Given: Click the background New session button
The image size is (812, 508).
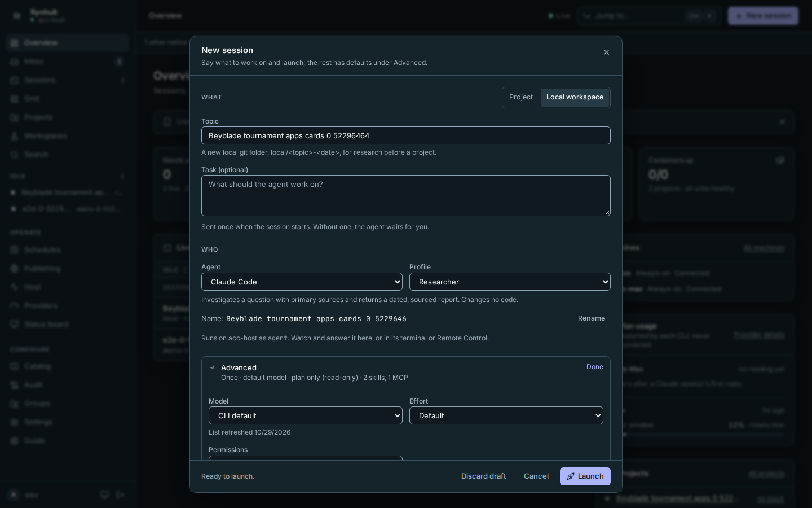Looking at the screenshot, I should (763, 16).
